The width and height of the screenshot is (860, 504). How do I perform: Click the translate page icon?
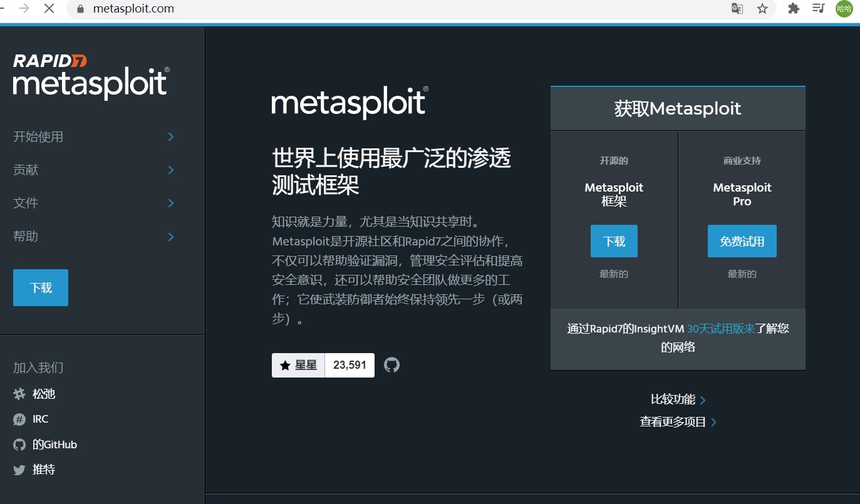pyautogui.click(x=738, y=9)
